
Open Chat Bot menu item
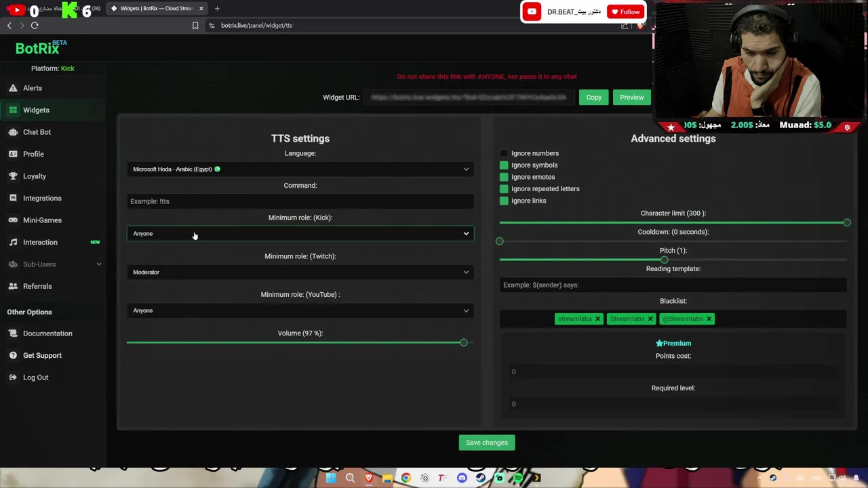37,132
